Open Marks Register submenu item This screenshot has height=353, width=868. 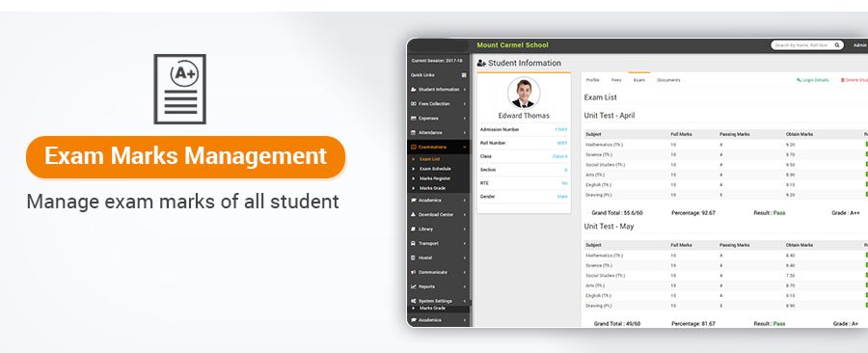tap(435, 178)
